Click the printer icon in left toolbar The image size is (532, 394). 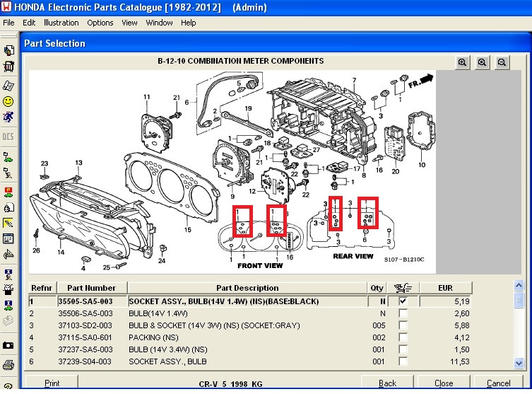(8, 365)
